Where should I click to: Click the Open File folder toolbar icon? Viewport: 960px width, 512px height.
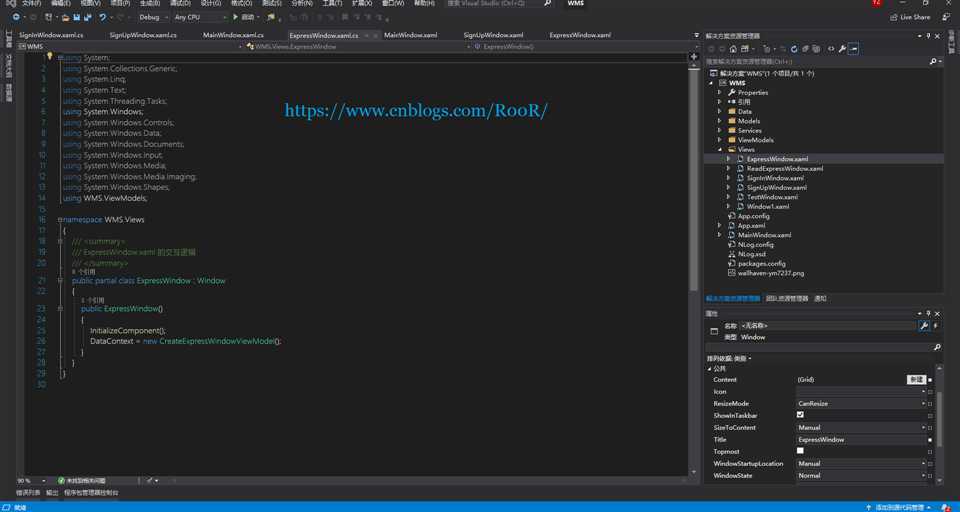(66, 17)
